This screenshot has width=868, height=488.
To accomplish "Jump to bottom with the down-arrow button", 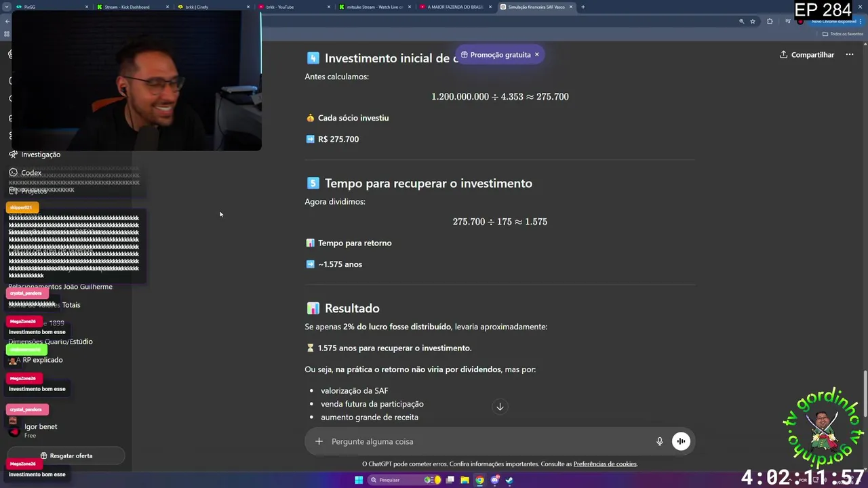I will (x=500, y=407).
